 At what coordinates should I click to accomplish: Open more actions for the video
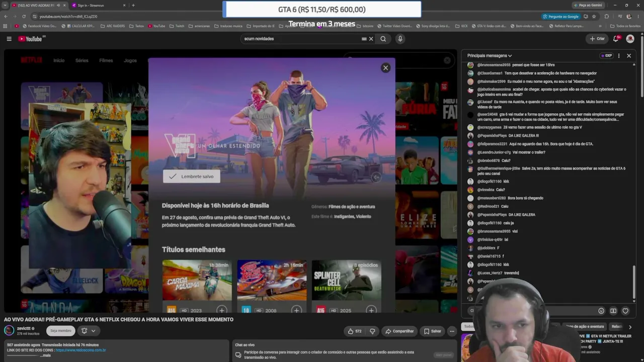click(452, 331)
